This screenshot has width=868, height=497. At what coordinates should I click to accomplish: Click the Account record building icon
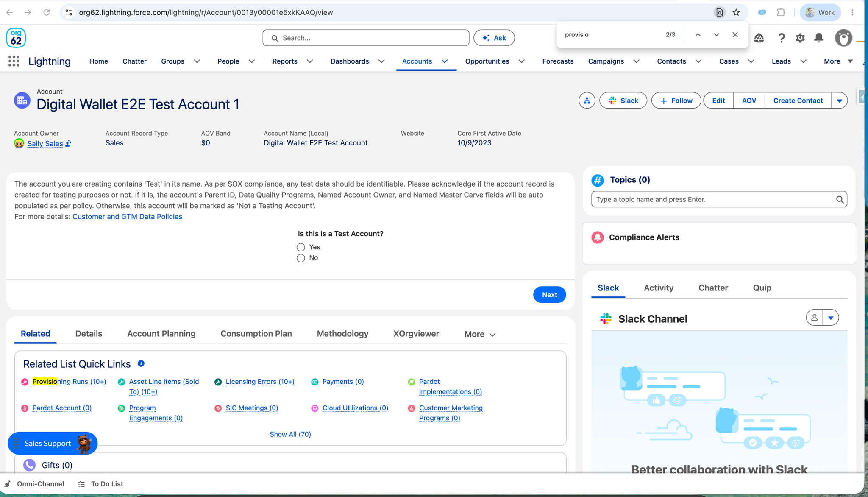(22, 101)
